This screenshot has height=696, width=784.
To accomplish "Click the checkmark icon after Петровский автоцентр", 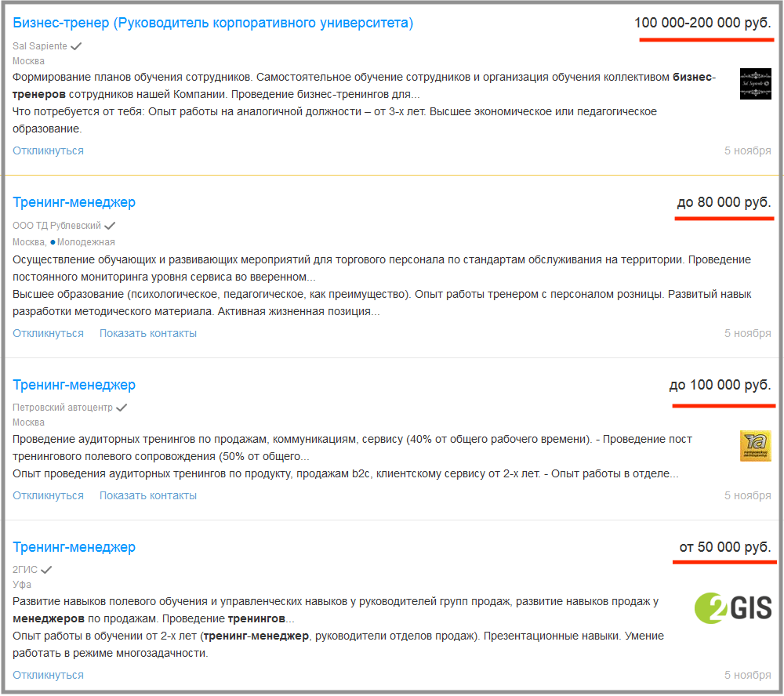I will tap(122, 408).
